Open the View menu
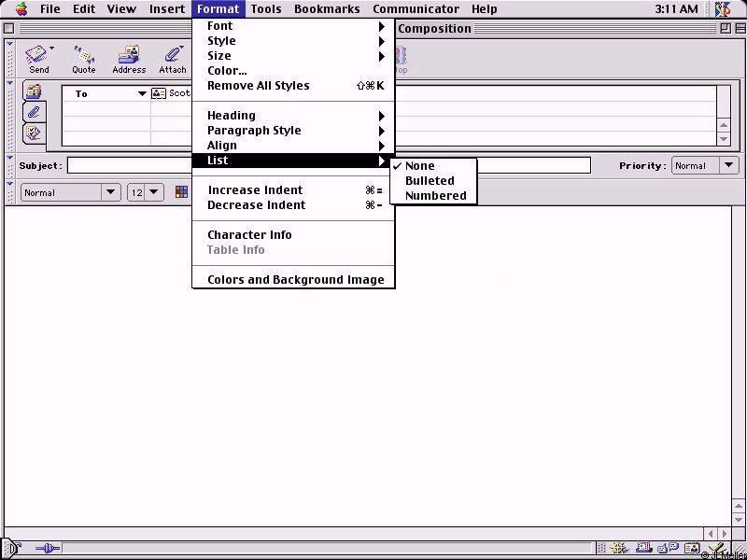 121,9
